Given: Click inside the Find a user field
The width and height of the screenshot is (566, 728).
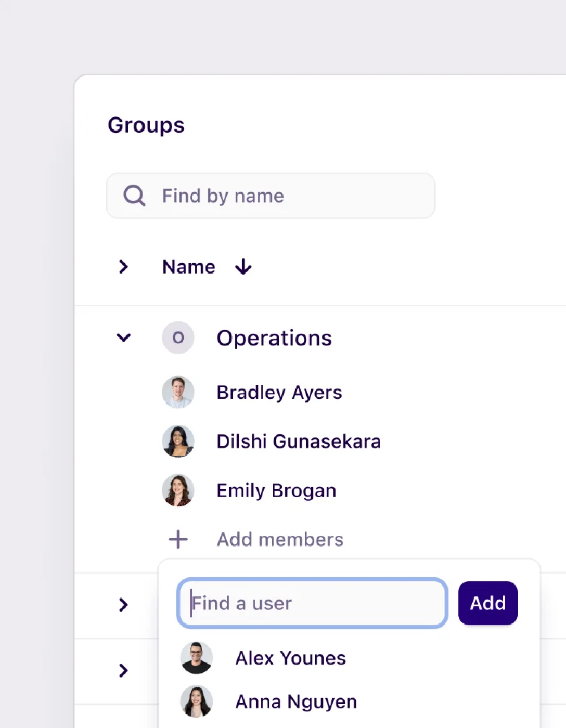Looking at the screenshot, I should (311, 603).
